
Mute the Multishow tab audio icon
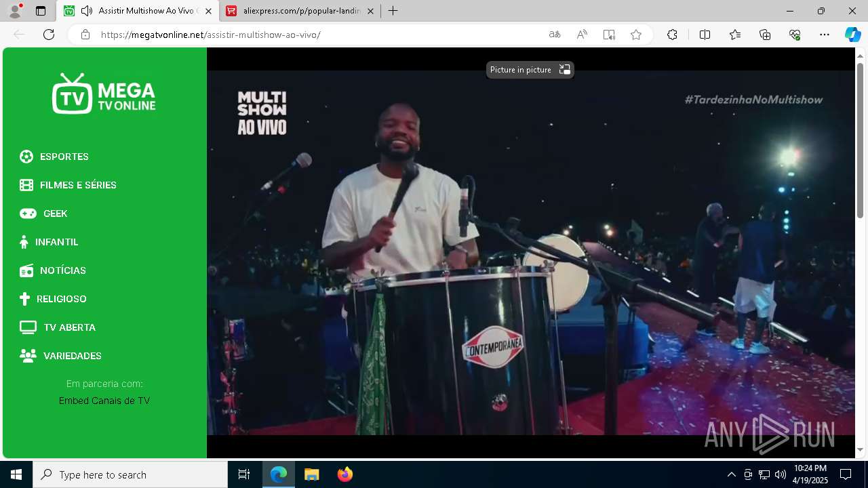87,11
